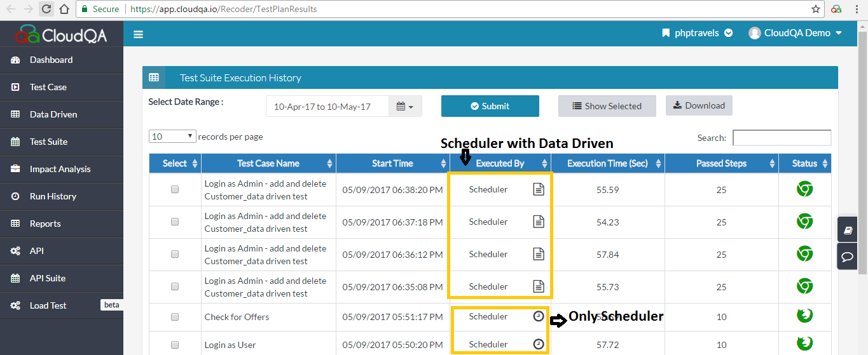Select checkbox for 06:36:12 PM run

[x=175, y=254]
